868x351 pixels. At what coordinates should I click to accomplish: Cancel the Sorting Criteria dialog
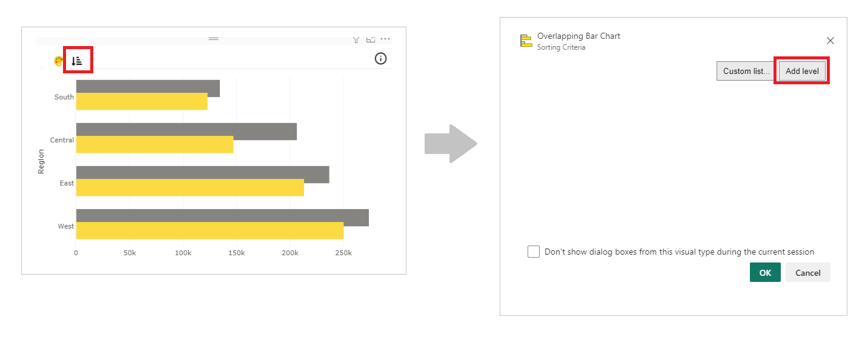807,272
